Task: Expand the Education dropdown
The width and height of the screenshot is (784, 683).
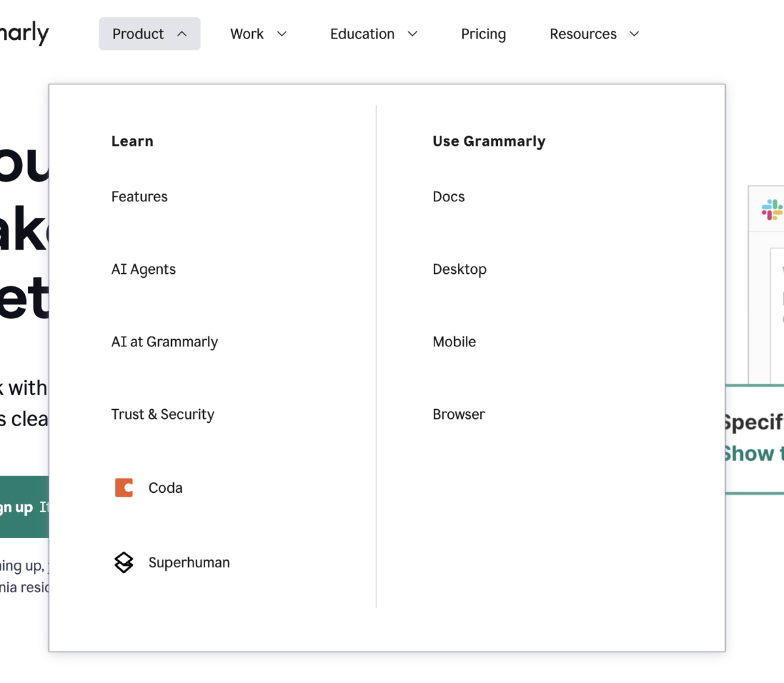Action: click(x=374, y=33)
